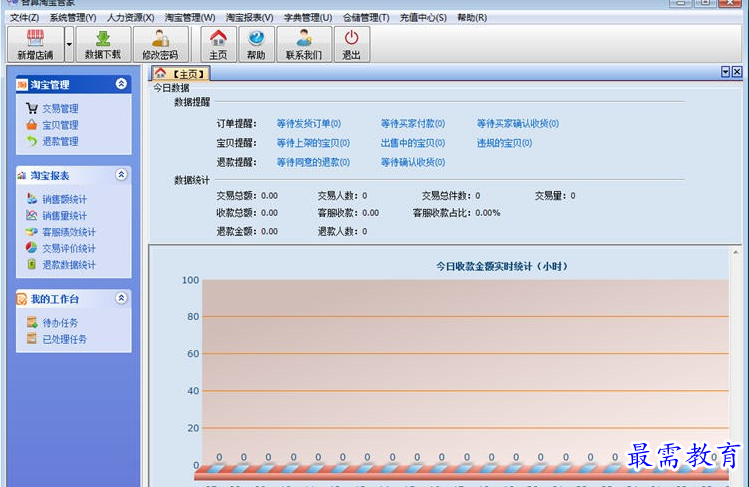
Task: Open 退款管理 in the sidebar
Action: click(x=60, y=141)
